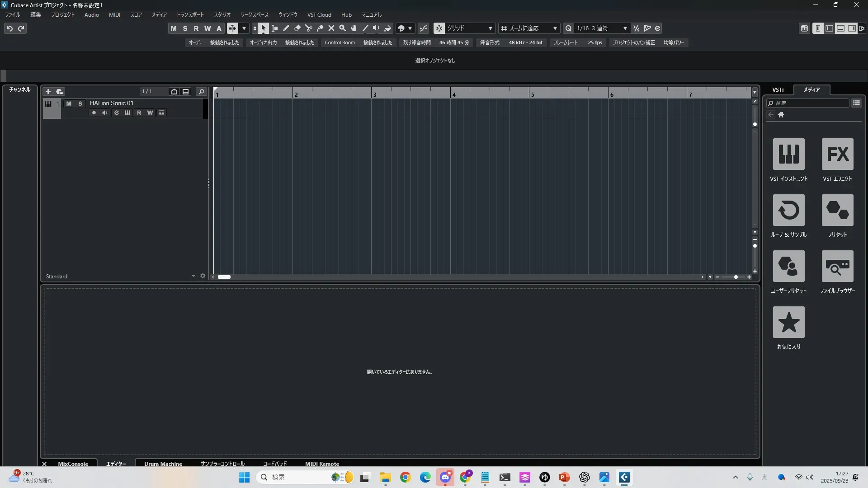Select the Zoom magnifier tool

point(343,28)
